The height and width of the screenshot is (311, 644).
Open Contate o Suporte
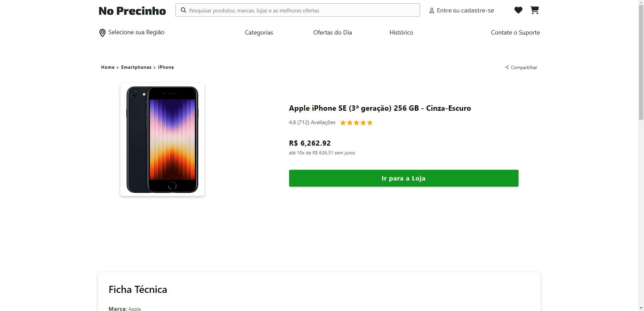tap(515, 33)
